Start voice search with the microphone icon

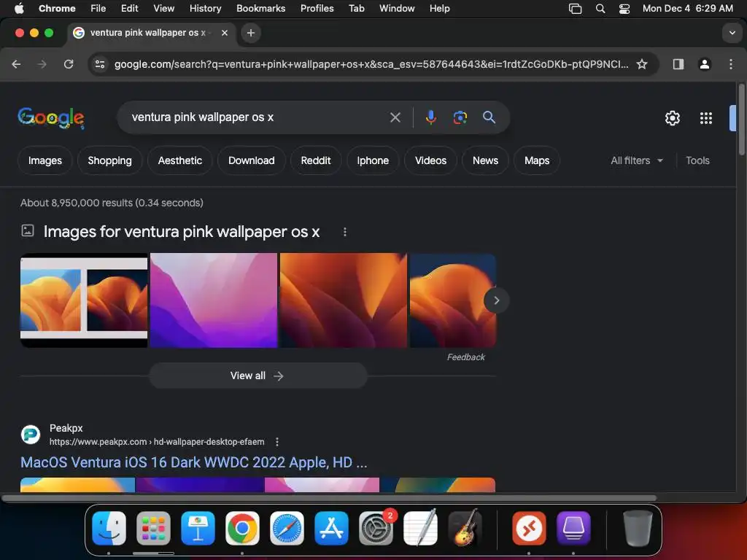click(430, 117)
